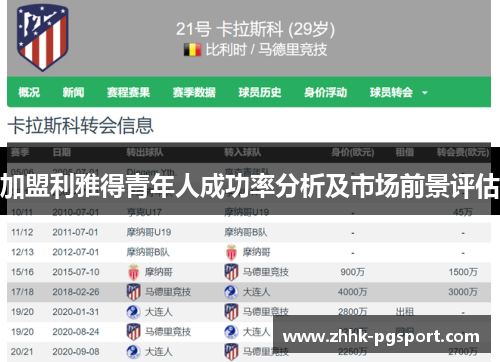Open the 大连人 link in the 2020-09-08 row
The image size is (500, 362).
coord(158,352)
